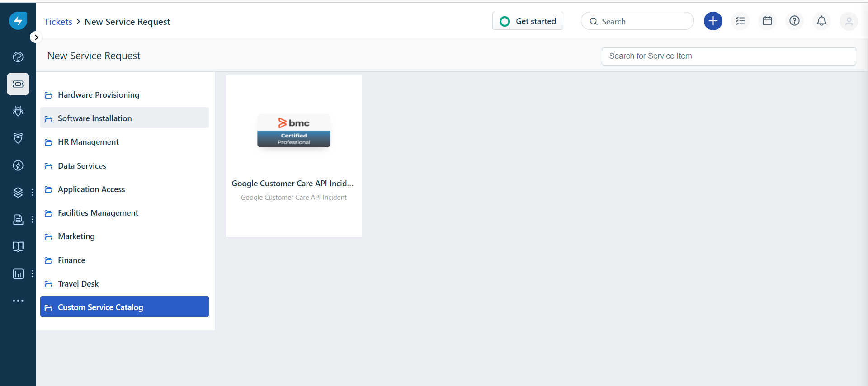Viewport: 868px width, 386px height.
Task: Open the Tickets icon in sidebar
Action: point(18,84)
